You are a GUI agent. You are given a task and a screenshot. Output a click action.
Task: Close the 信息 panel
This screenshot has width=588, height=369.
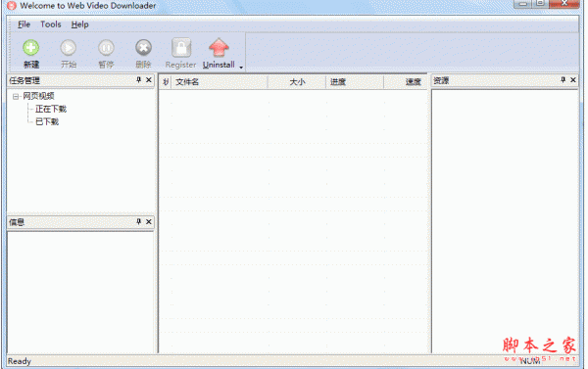click(x=149, y=222)
